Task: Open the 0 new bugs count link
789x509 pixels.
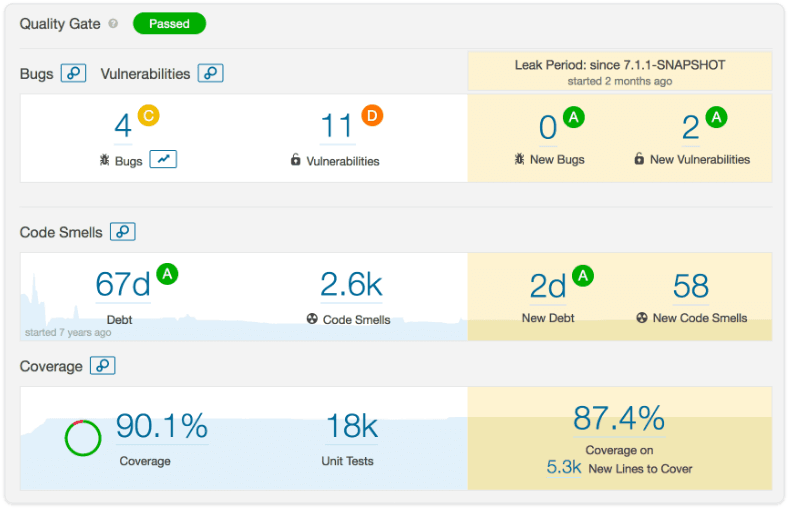Action: click(548, 127)
